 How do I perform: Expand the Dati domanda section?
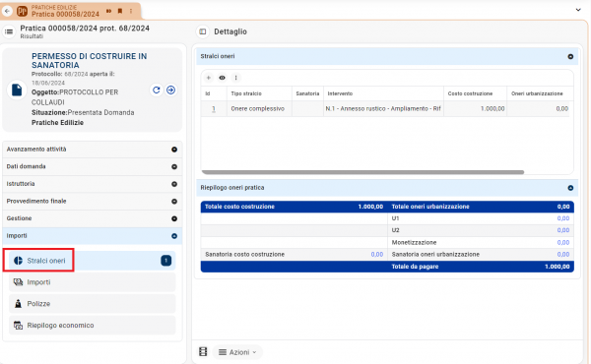coord(93,167)
